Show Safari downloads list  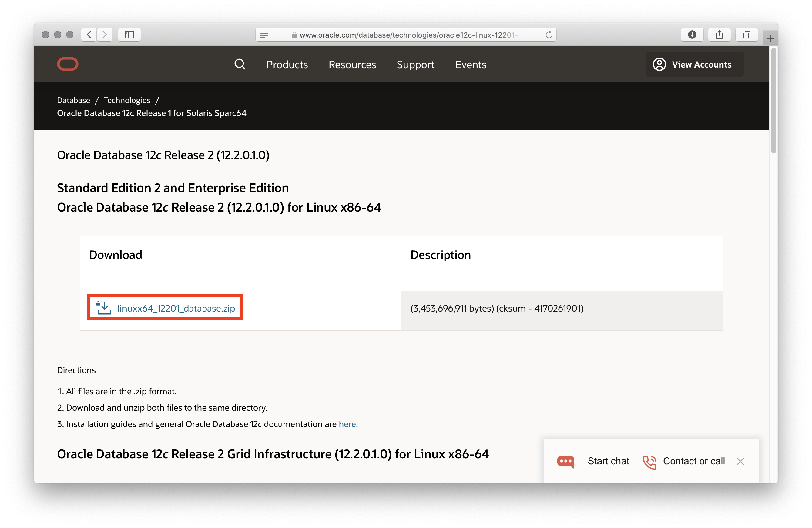[x=692, y=35]
